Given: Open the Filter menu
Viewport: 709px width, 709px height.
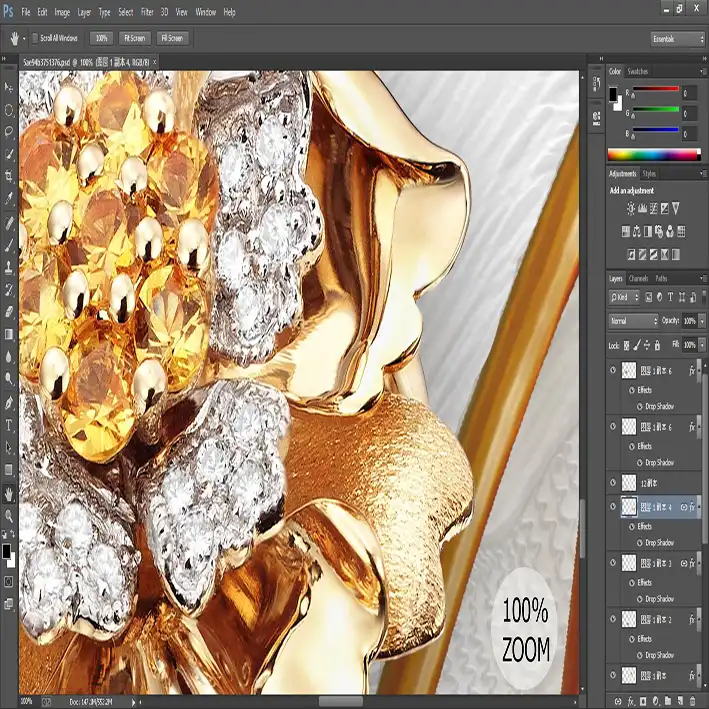Looking at the screenshot, I should coord(147,12).
